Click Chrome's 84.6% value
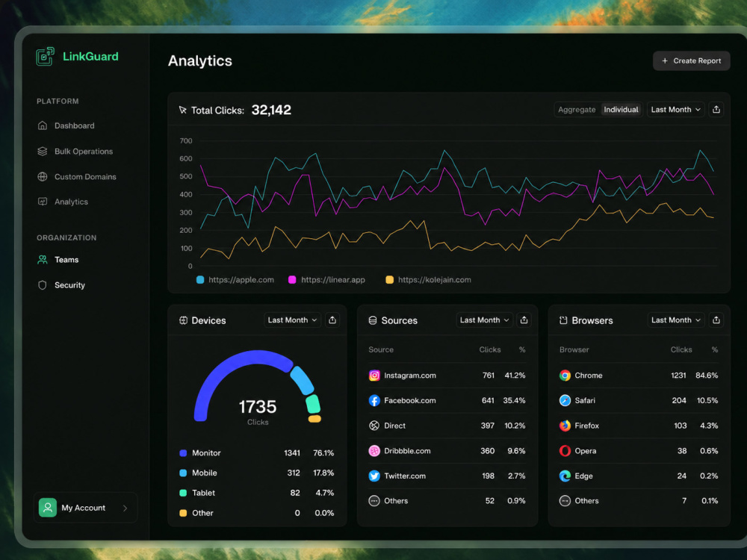 click(x=707, y=376)
